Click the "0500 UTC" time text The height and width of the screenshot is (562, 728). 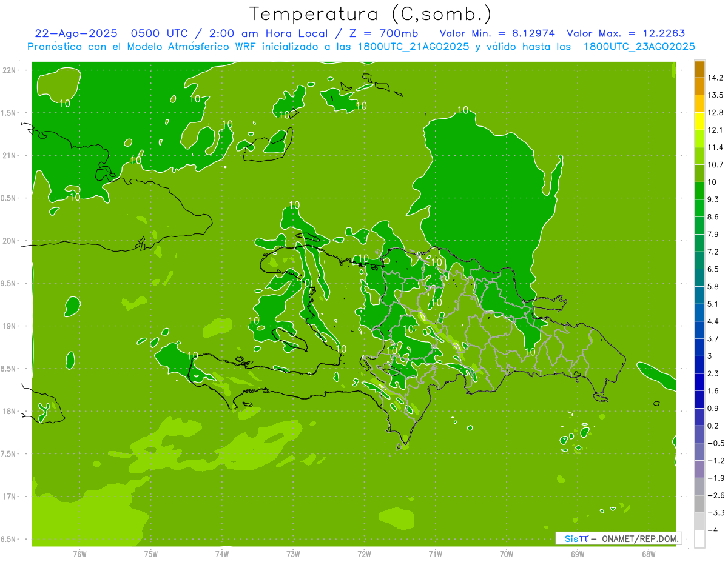(160, 33)
